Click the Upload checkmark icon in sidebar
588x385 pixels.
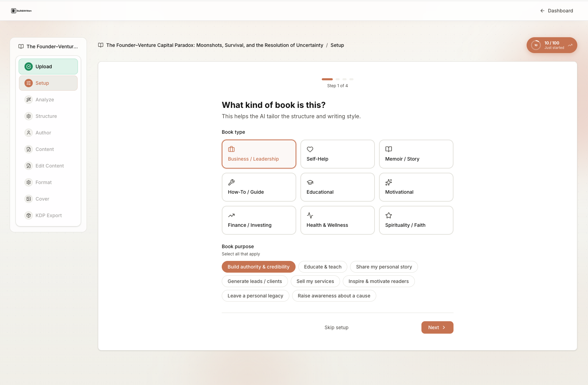29,67
